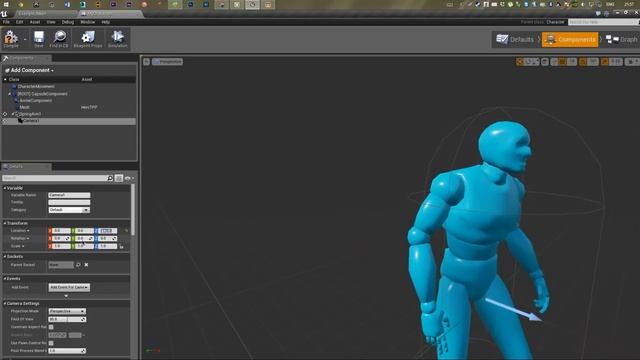This screenshot has width=640, height=360.
Task: Collapse the Transform section
Action: pyautogui.click(x=5, y=223)
